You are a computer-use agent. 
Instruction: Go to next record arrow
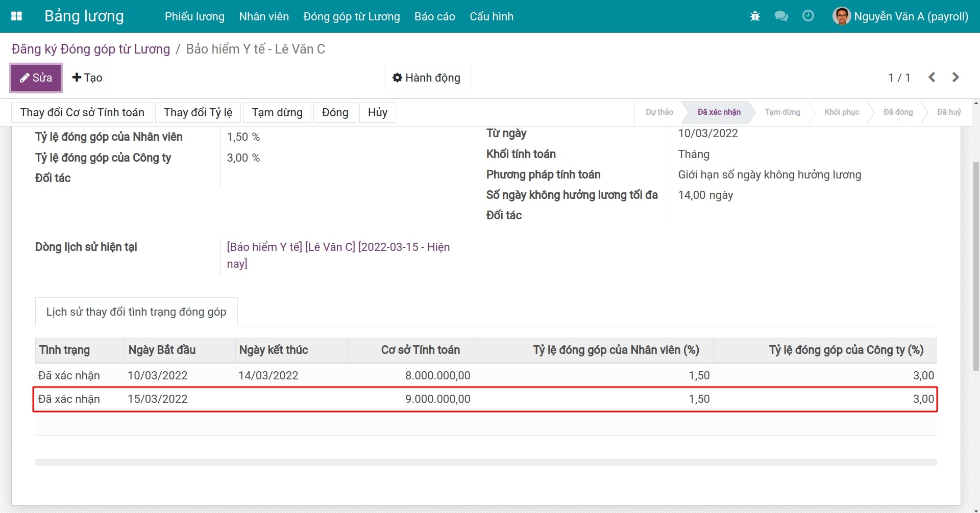tap(955, 78)
